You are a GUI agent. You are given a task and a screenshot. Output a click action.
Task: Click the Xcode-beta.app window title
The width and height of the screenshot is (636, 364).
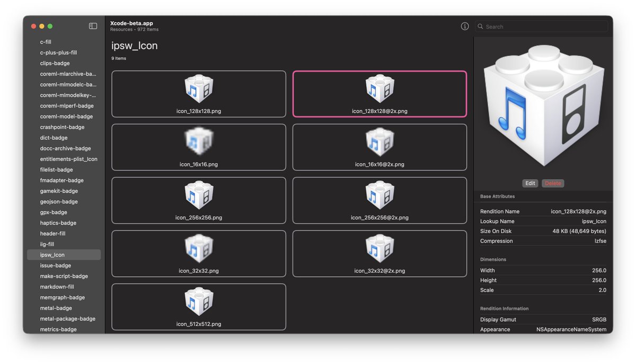[x=131, y=23]
